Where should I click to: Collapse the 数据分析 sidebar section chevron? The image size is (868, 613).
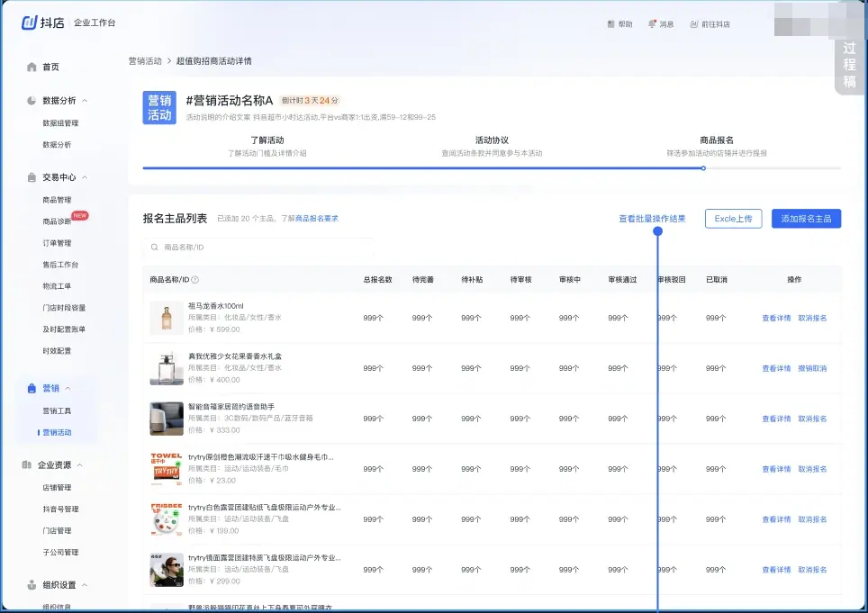coord(85,101)
